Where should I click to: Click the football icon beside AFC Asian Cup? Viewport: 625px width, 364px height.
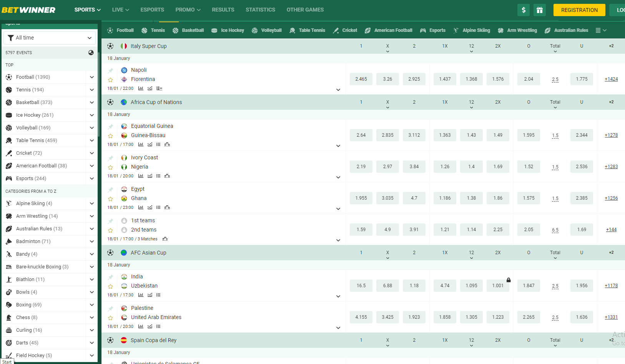click(x=110, y=253)
